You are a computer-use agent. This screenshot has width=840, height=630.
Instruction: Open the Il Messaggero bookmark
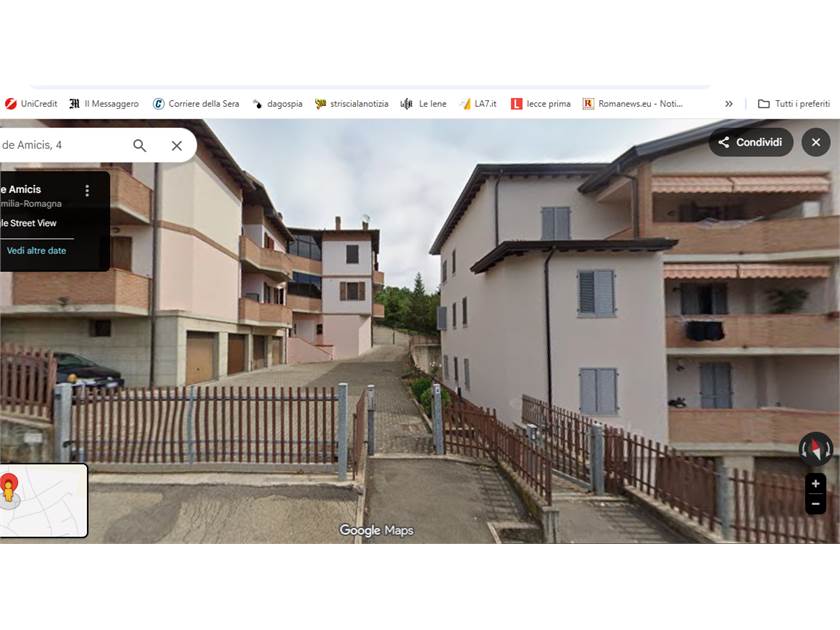(104, 104)
